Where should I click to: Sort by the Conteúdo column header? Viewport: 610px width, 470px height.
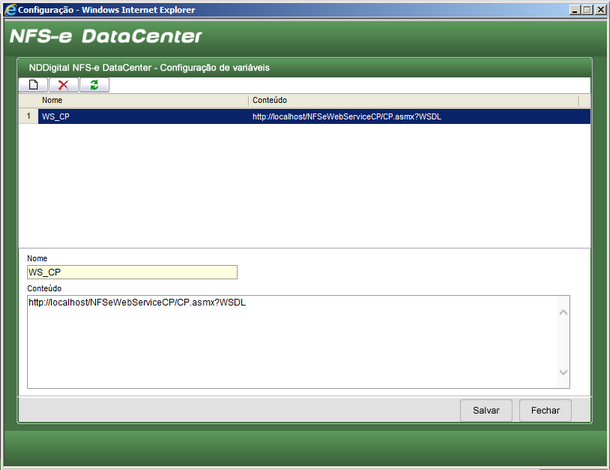(414, 100)
